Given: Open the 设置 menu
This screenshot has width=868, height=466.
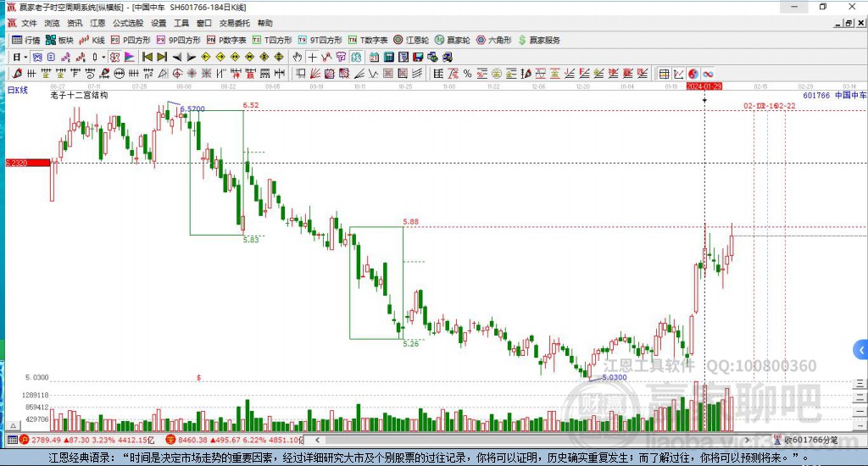Looking at the screenshot, I should 159,23.
